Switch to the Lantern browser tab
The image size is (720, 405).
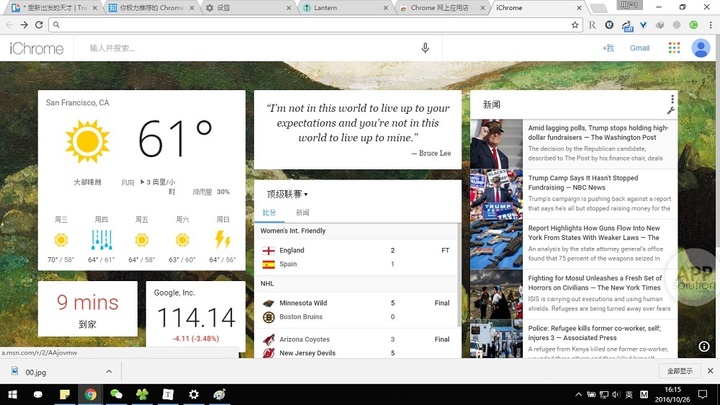(344, 8)
